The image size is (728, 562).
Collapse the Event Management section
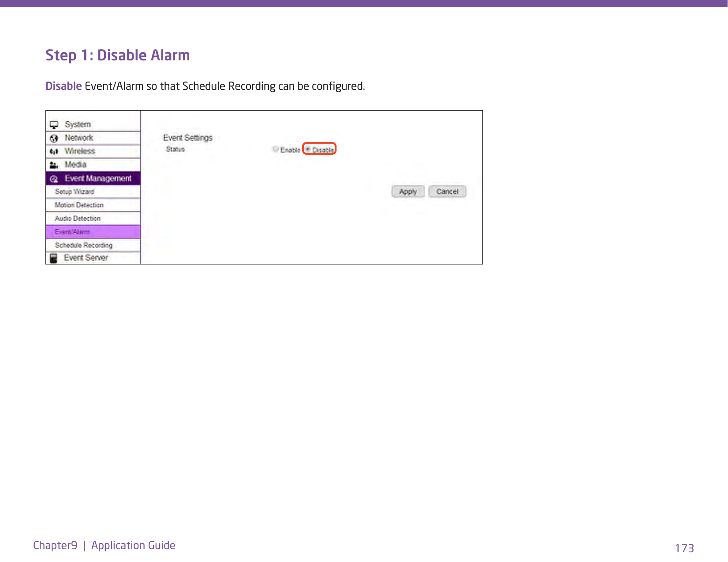tap(93, 179)
